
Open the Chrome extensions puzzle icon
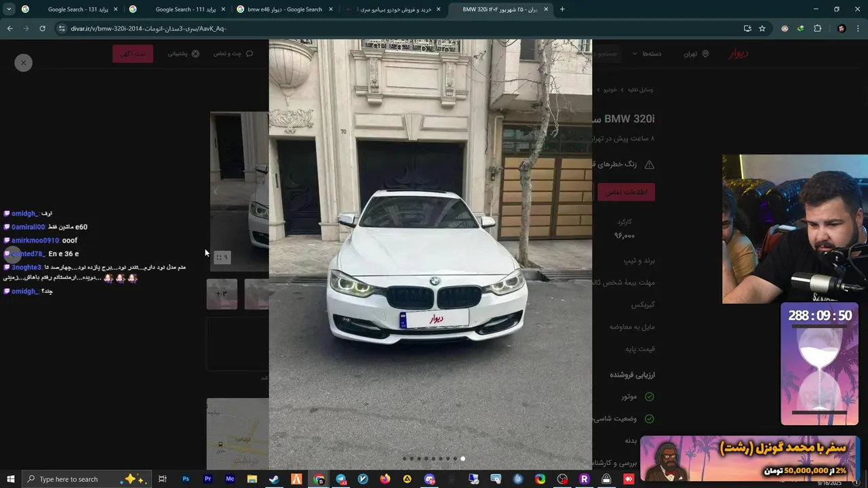pos(817,28)
